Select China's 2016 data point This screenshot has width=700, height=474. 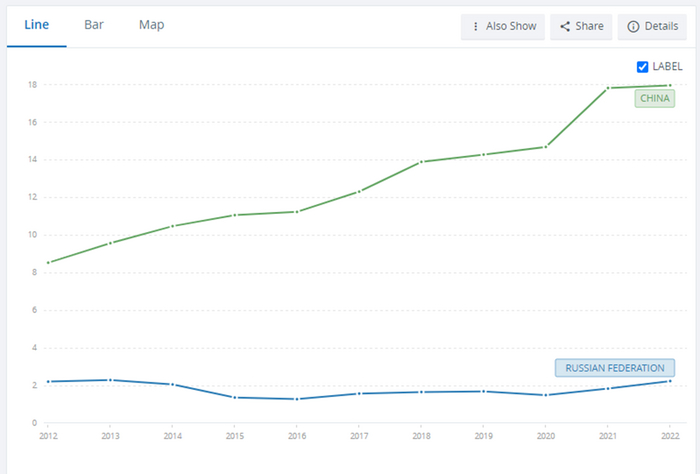297,212
